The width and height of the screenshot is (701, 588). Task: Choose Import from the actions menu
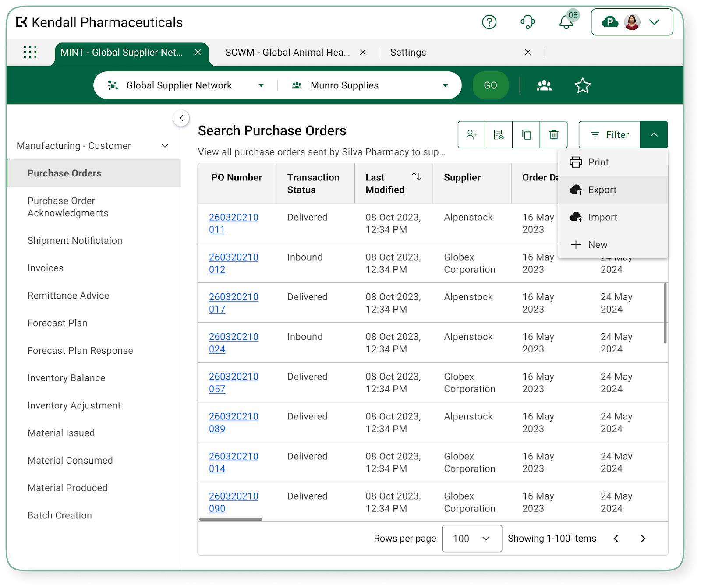point(613,218)
